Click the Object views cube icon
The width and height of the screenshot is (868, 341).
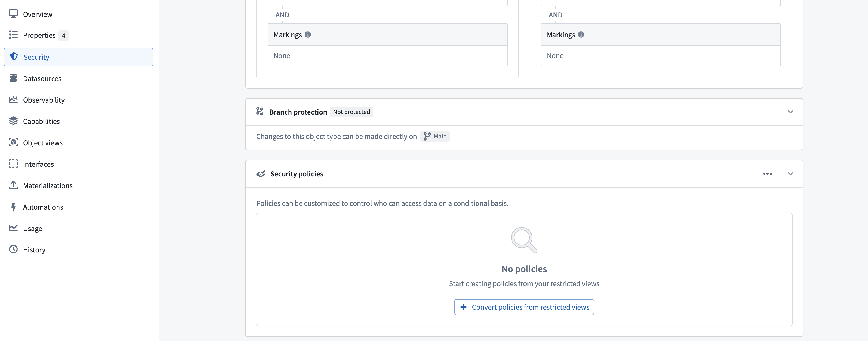[x=13, y=142]
